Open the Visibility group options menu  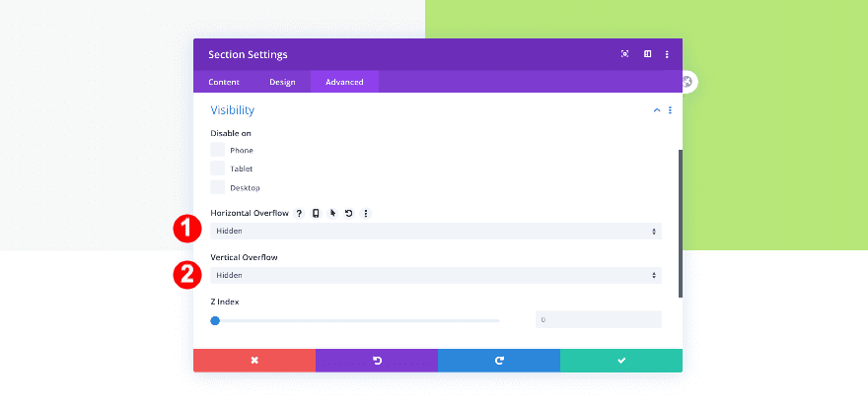click(x=670, y=110)
